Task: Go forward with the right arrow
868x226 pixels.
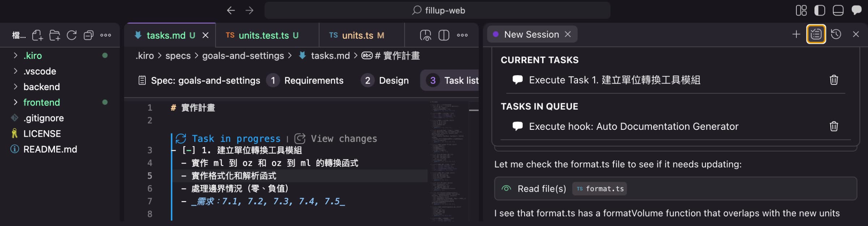Action: pos(250,10)
